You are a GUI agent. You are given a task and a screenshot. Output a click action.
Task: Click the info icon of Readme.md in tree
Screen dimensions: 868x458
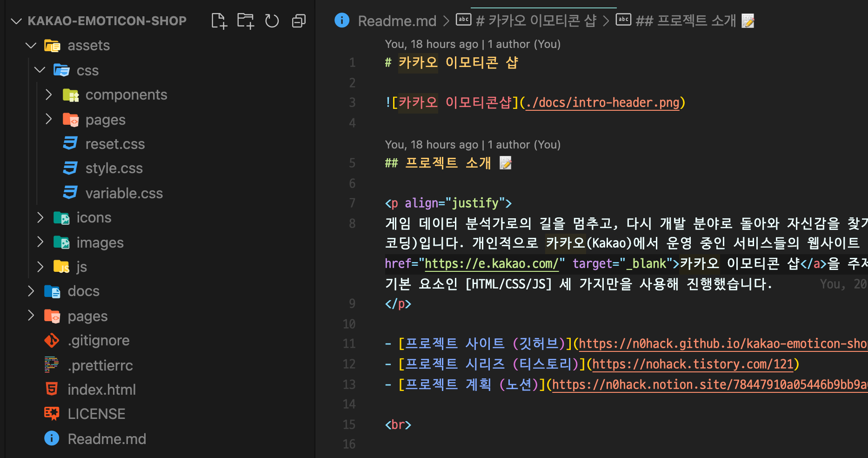[x=52, y=438]
